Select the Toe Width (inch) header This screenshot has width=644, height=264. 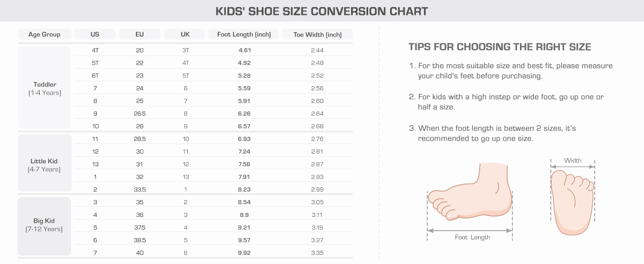(x=318, y=34)
